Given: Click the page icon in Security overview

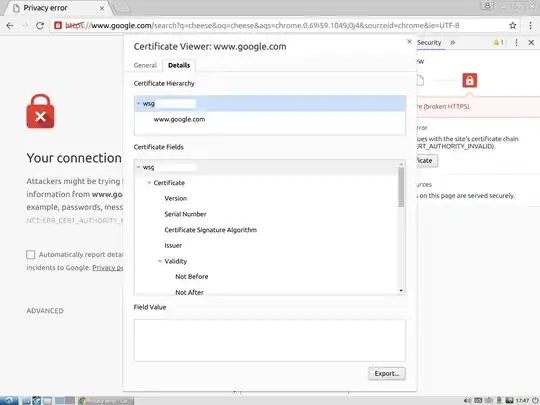Looking at the screenshot, I should [420, 81].
